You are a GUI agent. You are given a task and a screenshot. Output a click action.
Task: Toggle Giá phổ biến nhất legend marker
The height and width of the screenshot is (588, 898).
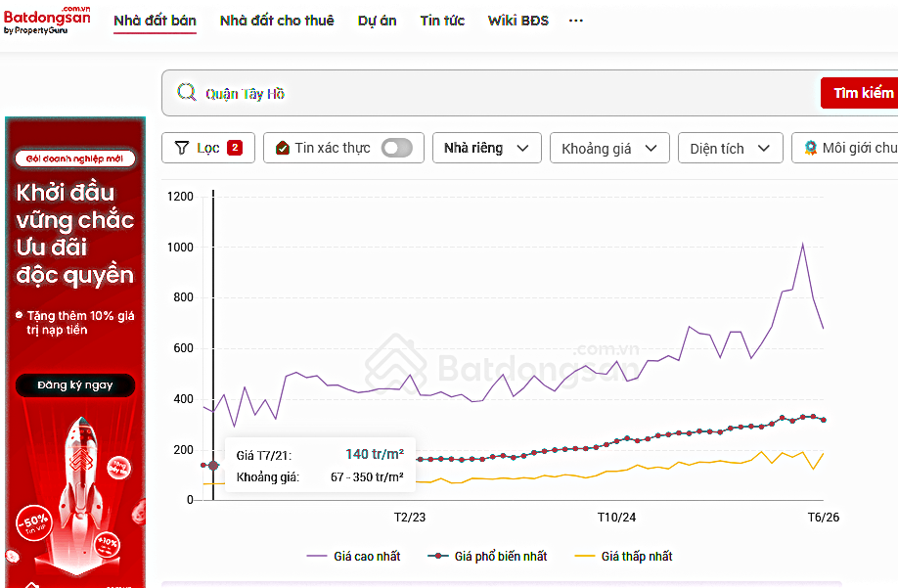click(438, 556)
